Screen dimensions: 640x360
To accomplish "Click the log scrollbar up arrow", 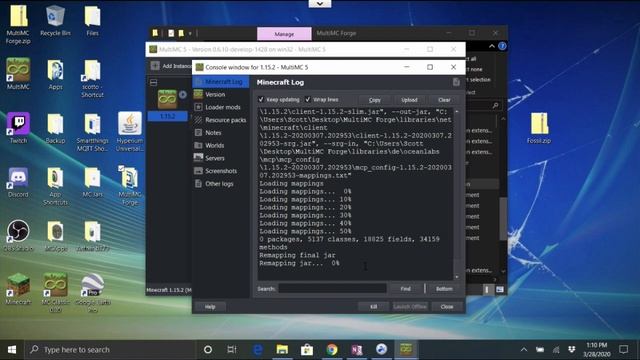I will point(457,111).
